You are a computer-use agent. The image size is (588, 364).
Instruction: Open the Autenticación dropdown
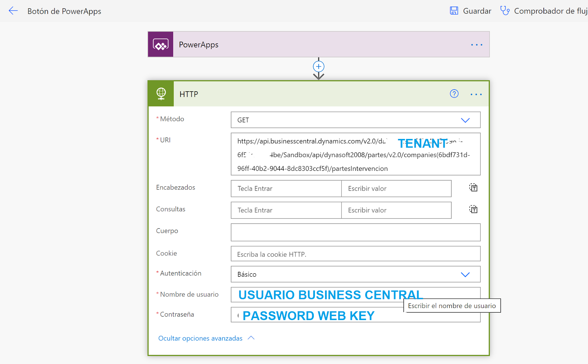(x=465, y=274)
